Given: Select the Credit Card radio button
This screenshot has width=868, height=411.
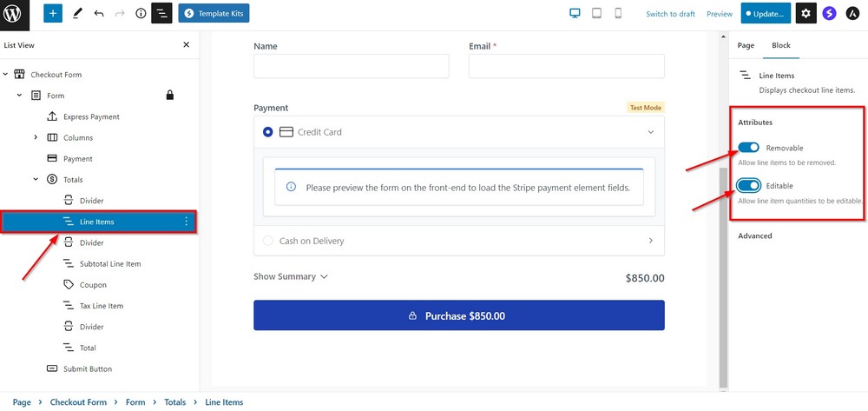Looking at the screenshot, I should pyautogui.click(x=267, y=132).
